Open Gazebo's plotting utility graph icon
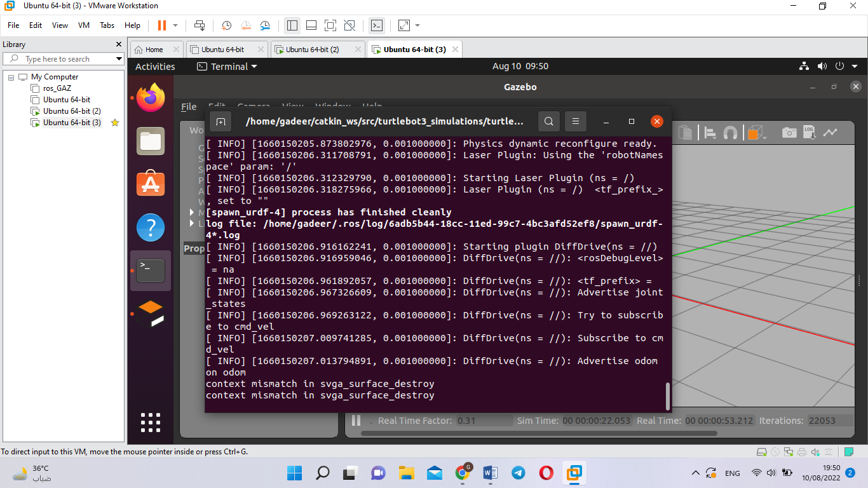Image resolution: width=868 pixels, height=488 pixels. [x=831, y=132]
